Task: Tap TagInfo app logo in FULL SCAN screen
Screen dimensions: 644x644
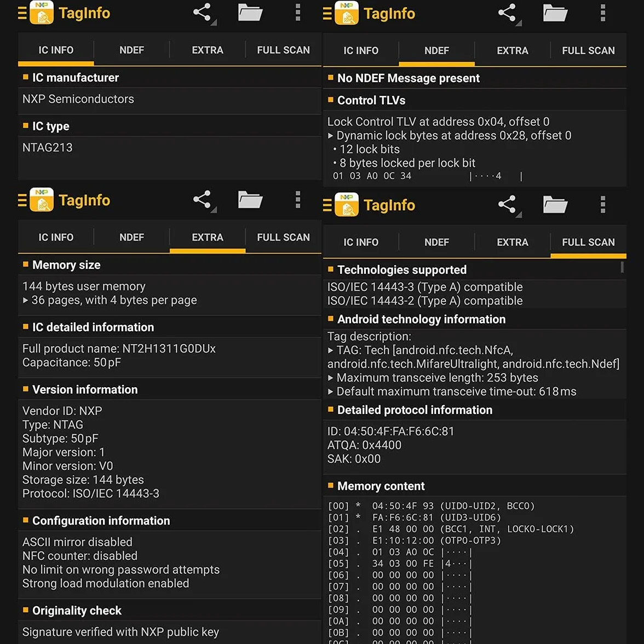Action: (x=347, y=205)
